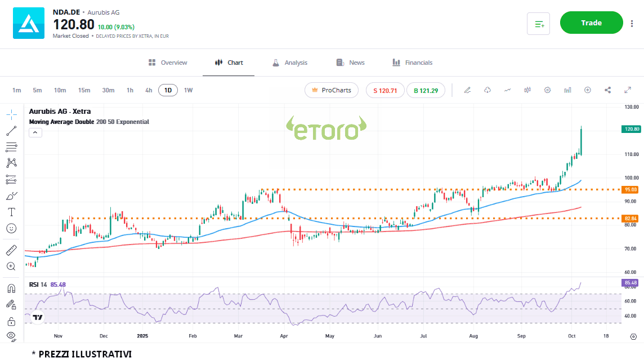Select the 4h timeframe interval
The image size is (644, 360).
149,90
